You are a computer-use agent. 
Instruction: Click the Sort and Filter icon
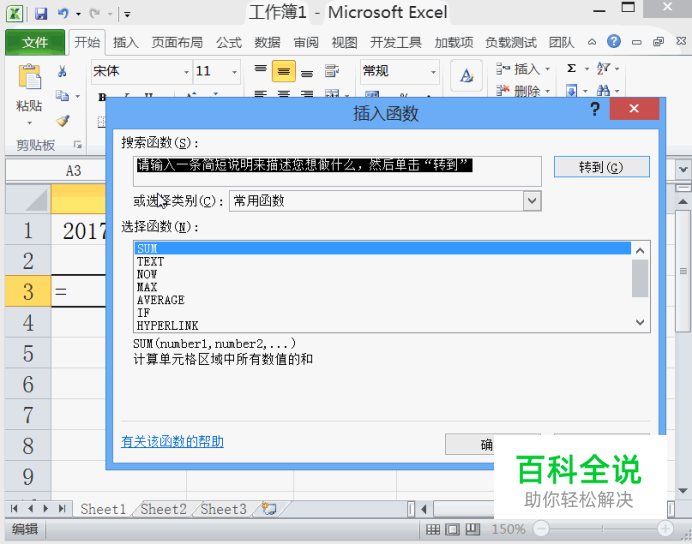click(x=603, y=68)
